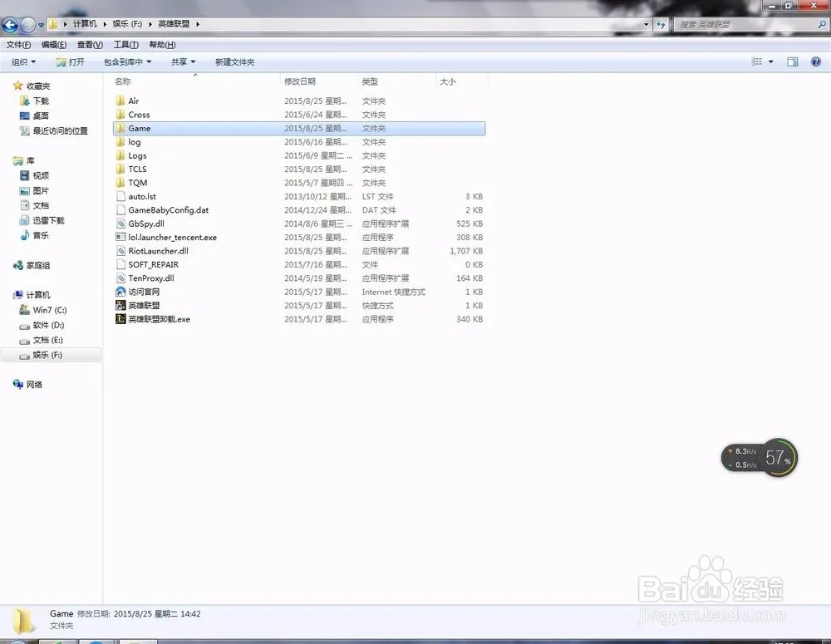Screen dimensions: 831x644
Task: Click 英雄联盟 in the address breadcrumb
Action: (174, 24)
